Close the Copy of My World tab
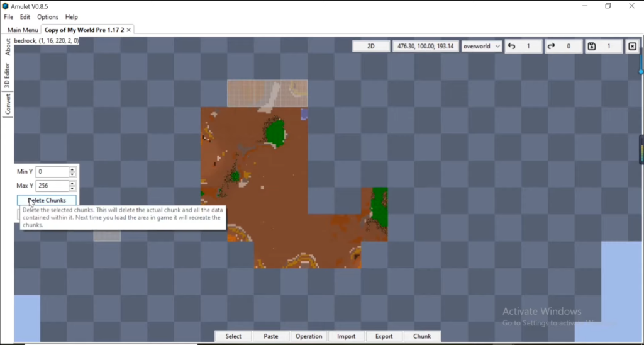This screenshot has width=644, height=345. [129, 30]
